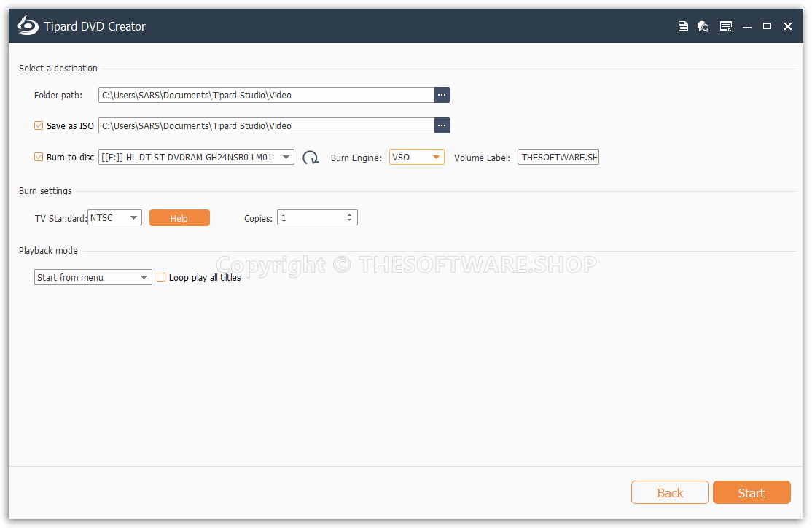Viewport: 812px width, 528px height.
Task: Click the 'Folder path:' label
Action: pyautogui.click(x=58, y=96)
